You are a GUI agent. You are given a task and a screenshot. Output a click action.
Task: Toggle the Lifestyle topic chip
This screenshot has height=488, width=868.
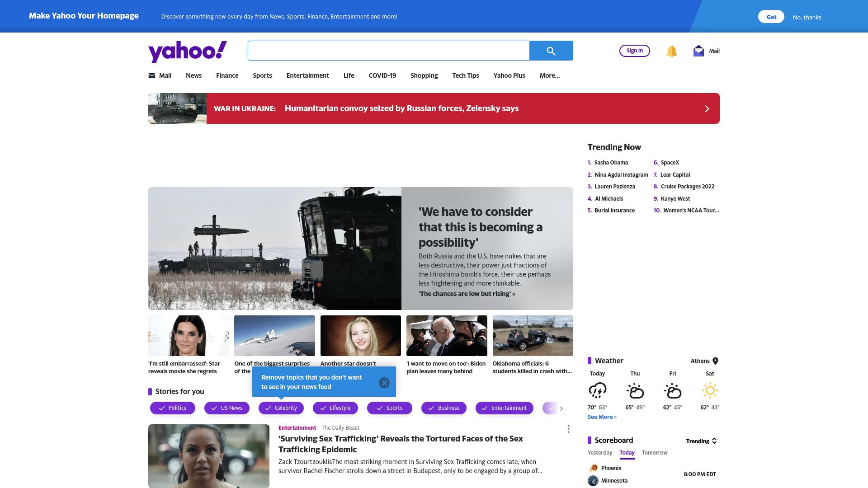pos(335,408)
